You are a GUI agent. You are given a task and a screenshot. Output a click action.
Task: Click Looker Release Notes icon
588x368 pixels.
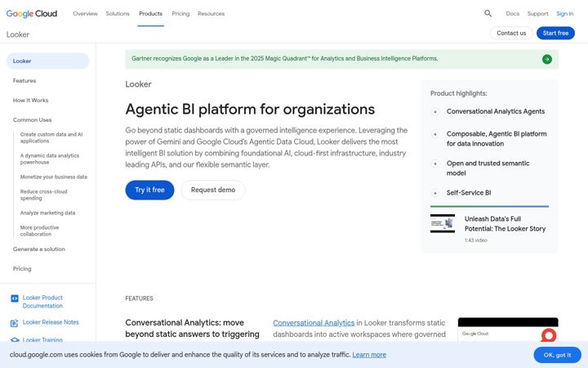14,322
